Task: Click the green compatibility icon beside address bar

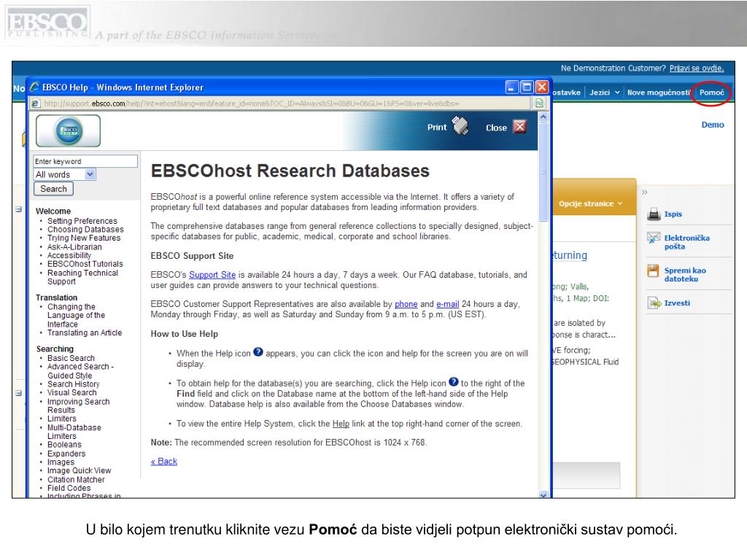Action: [539, 103]
